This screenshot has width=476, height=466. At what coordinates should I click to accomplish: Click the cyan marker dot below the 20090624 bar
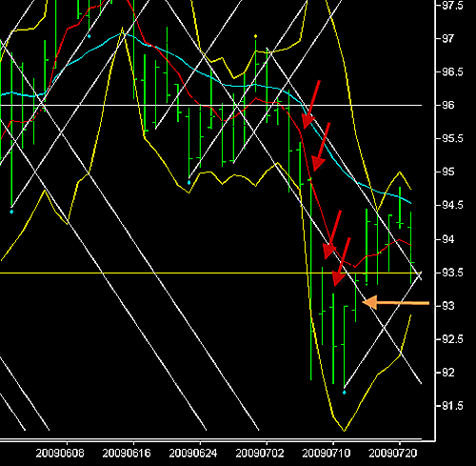coord(189,183)
